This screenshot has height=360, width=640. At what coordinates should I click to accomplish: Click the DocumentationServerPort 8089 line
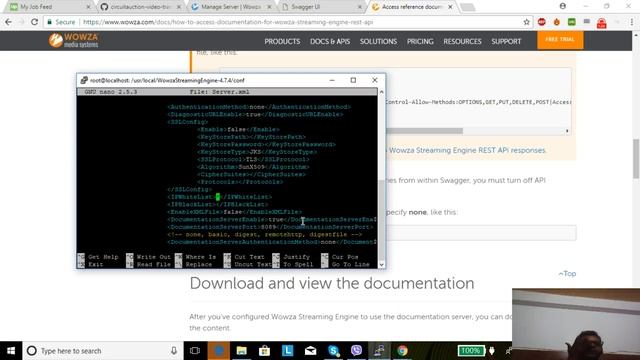tap(270, 227)
